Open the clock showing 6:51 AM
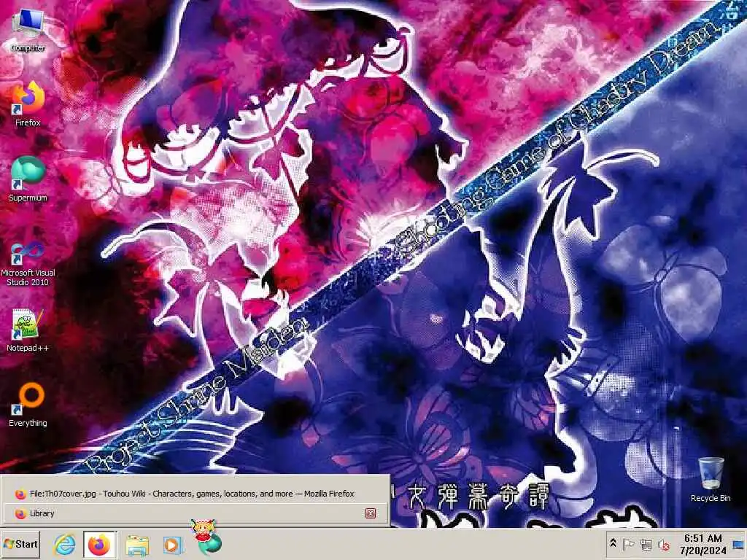 pos(703,544)
